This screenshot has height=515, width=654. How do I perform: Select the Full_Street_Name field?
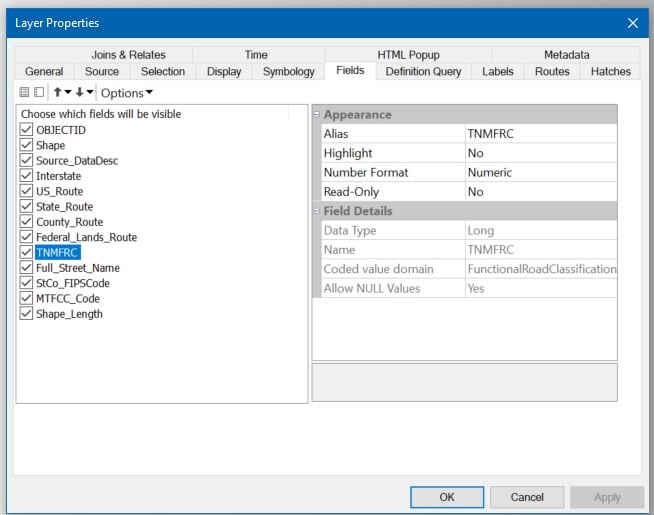[x=78, y=268]
